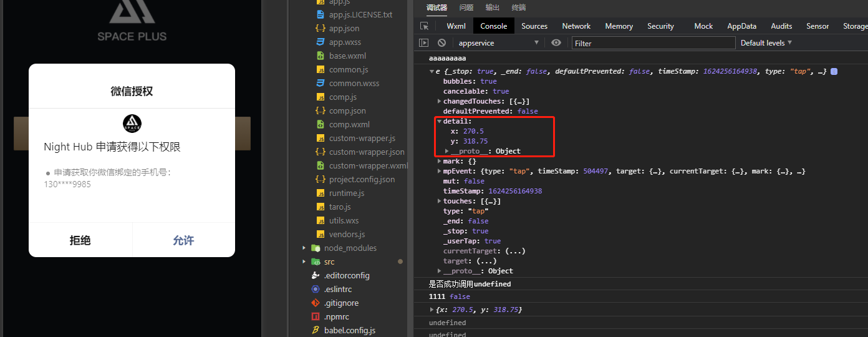Screen dimensions: 868x337
Task: Evaluate the target (...) getter
Action: coord(486,261)
